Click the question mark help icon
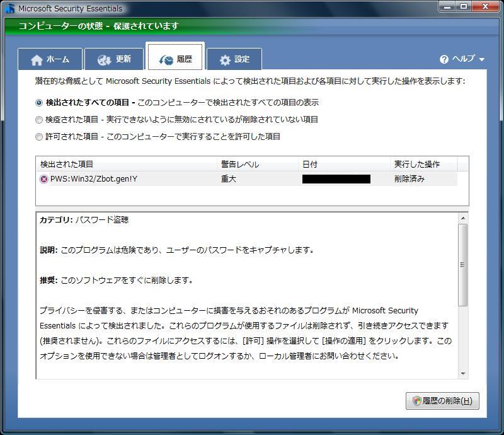This screenshot has height=435, width=504. (444, 59)
